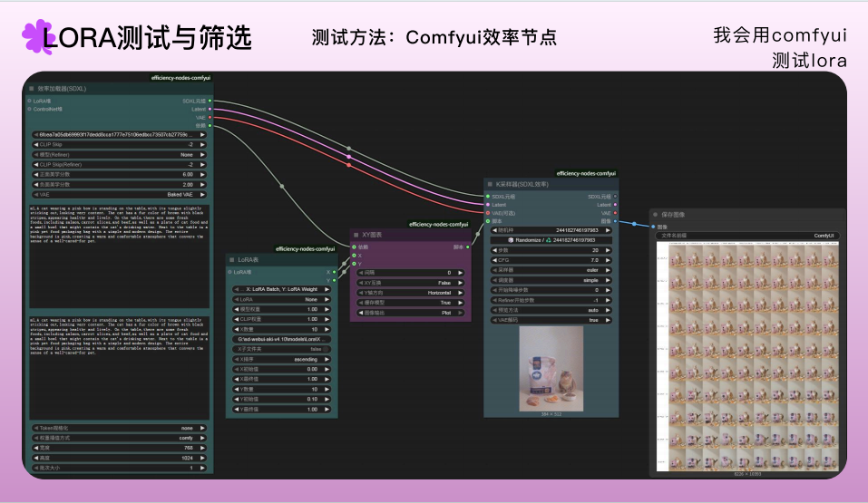Collapse the 效率加载器(SDXL) node via its title icon
The width and height of the screenshot is (868, 503).
(32, 89)
